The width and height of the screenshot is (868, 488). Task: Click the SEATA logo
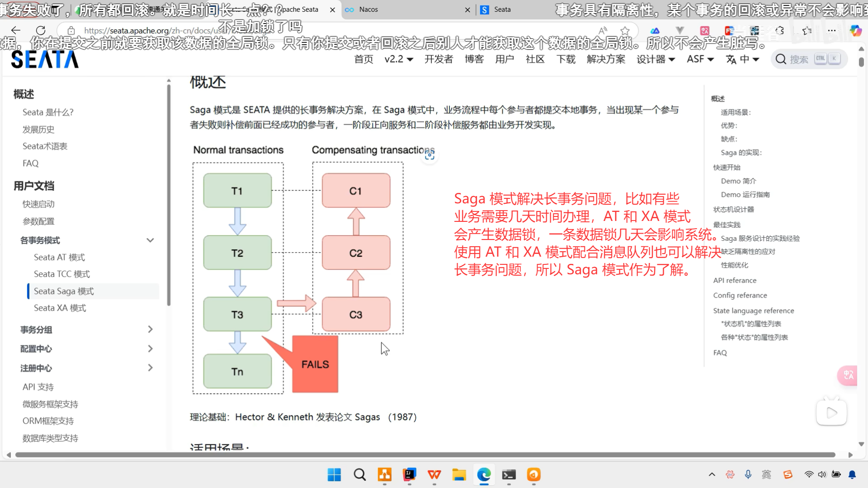[x=45, y=59]
